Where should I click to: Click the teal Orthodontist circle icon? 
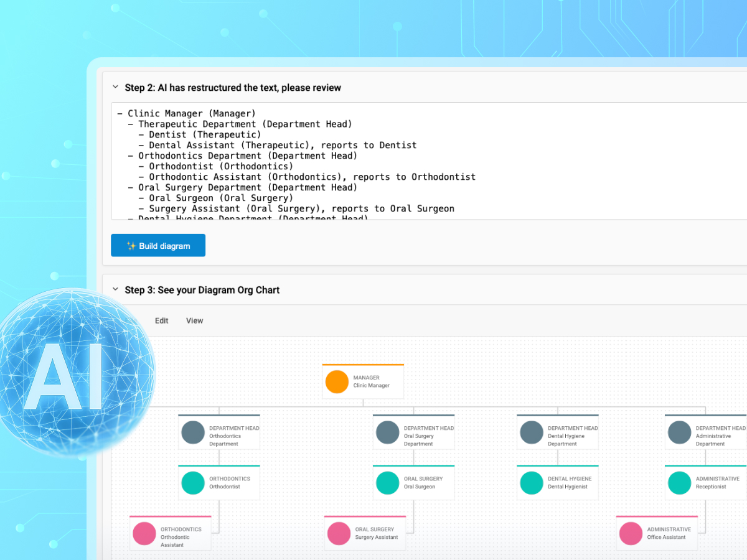pos(193,483)
